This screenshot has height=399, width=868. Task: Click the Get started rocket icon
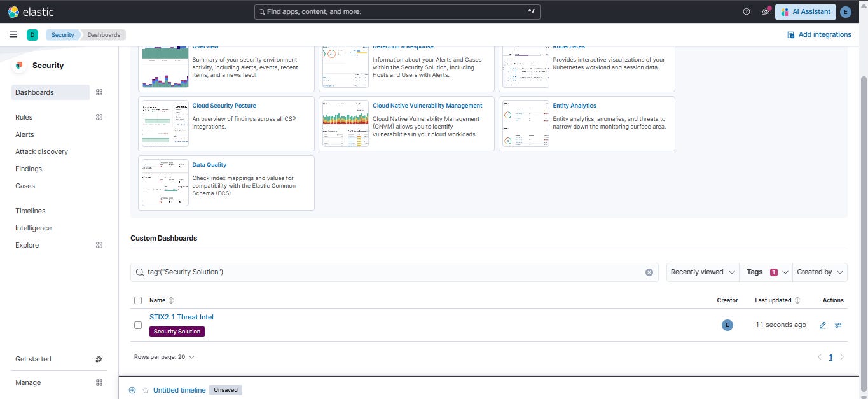click(99, 359)
